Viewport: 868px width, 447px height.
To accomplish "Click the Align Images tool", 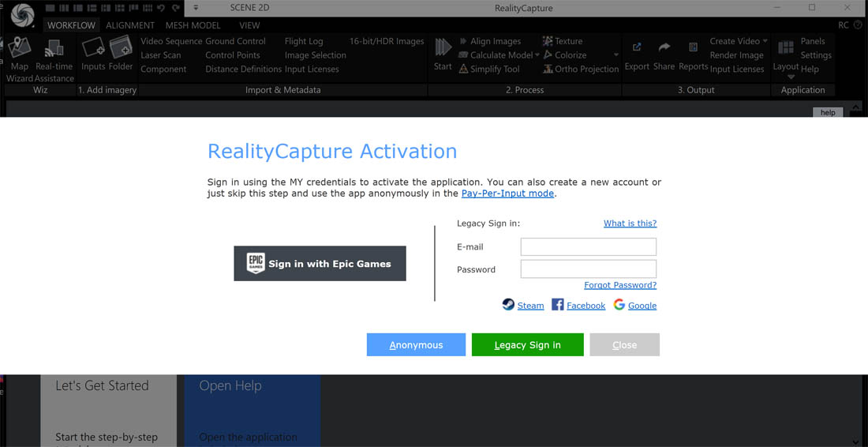I will point(490,41).
